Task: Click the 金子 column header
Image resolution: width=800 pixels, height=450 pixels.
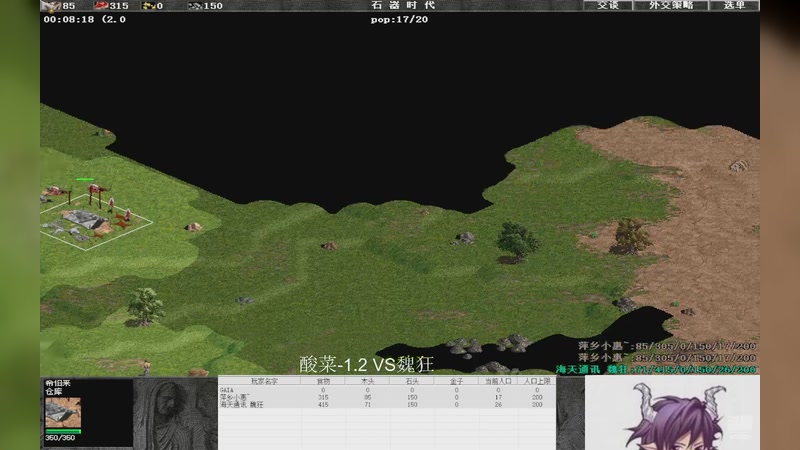Action: coord(456,381)
